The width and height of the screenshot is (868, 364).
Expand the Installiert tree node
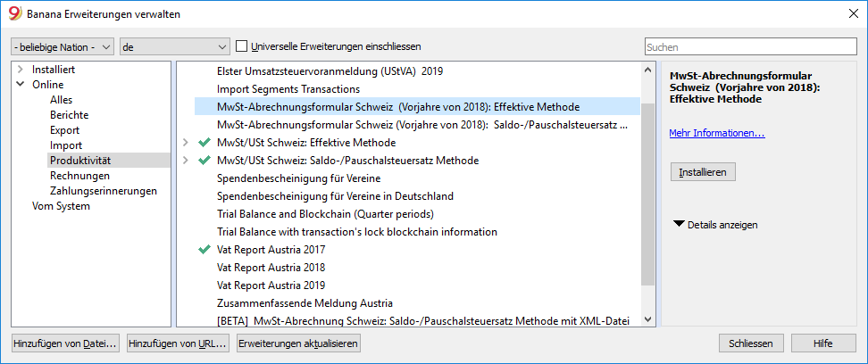click(x=21, y=70)
